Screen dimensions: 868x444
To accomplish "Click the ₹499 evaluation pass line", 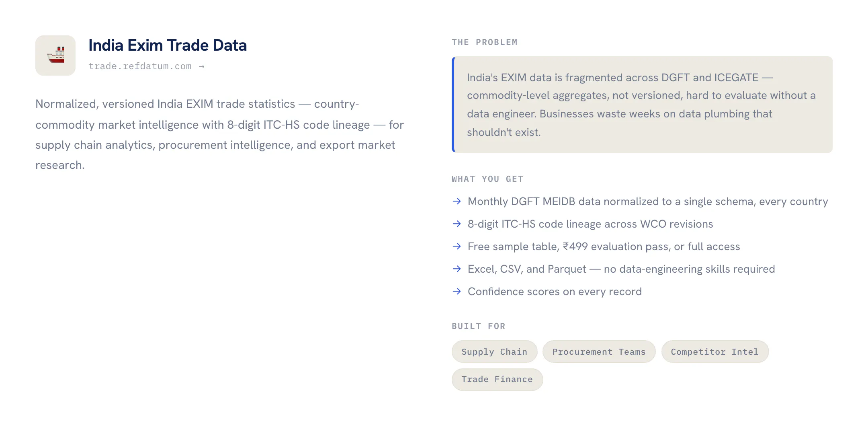I will [x=604, y=247].
